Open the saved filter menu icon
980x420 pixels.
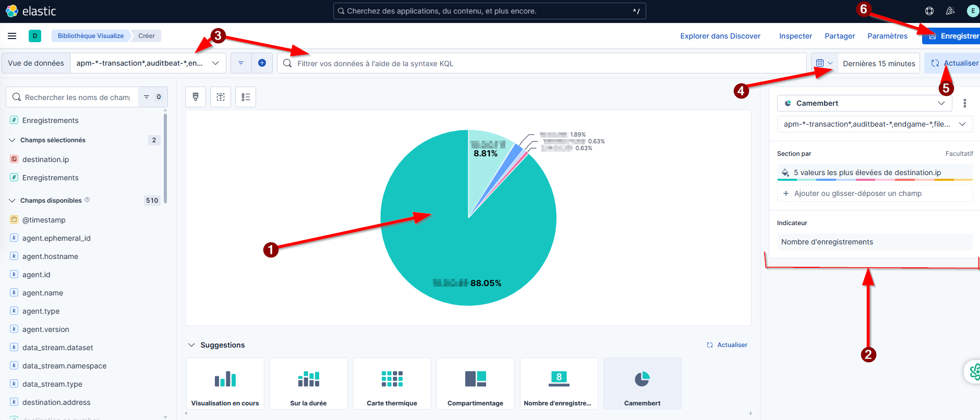click(241, 63)
